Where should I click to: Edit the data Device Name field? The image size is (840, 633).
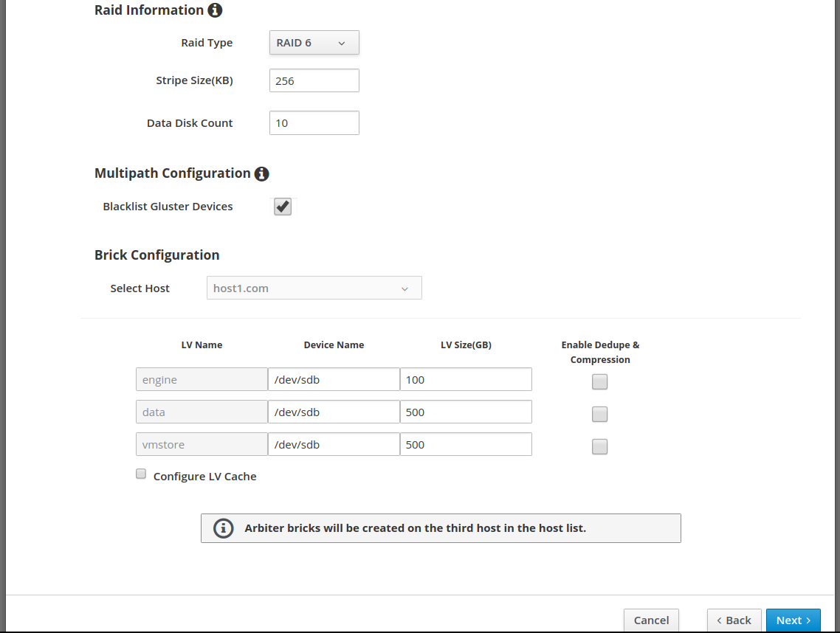[x=333, y=412]
